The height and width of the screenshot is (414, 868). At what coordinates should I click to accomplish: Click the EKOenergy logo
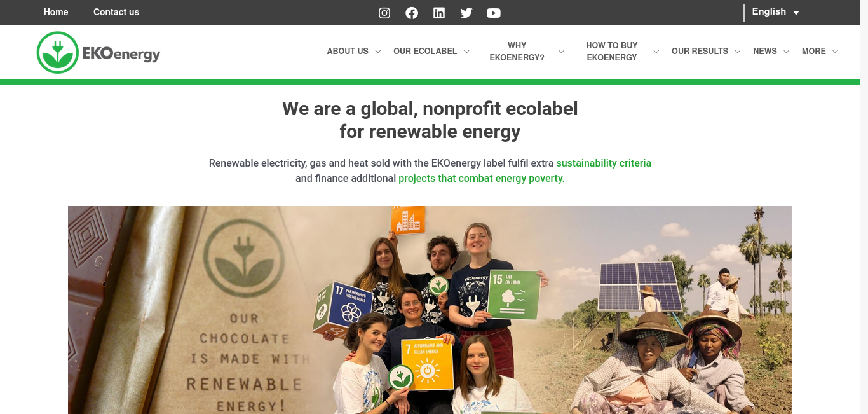tap(98, 53)
